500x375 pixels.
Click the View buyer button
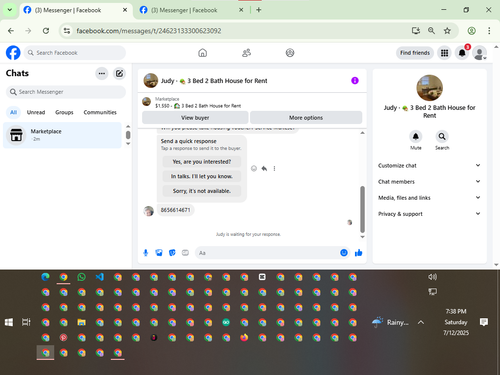(195, 118)
